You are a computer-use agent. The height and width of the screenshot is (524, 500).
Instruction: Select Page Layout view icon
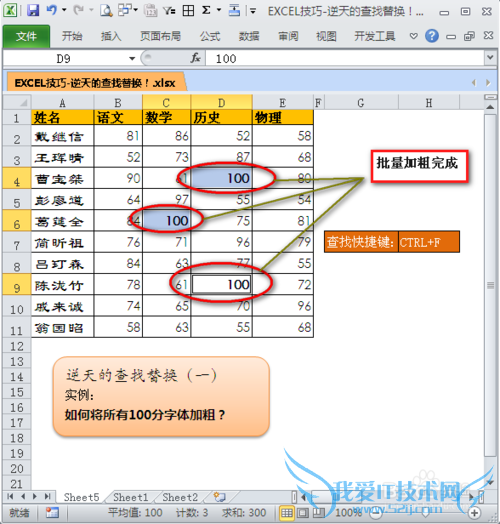303,513
